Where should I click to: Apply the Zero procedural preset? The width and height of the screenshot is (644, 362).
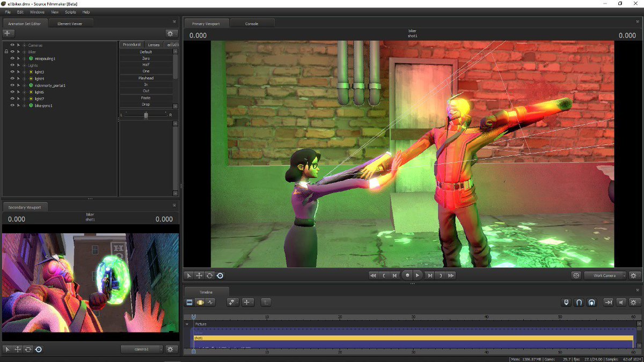[x=146, y=58]
